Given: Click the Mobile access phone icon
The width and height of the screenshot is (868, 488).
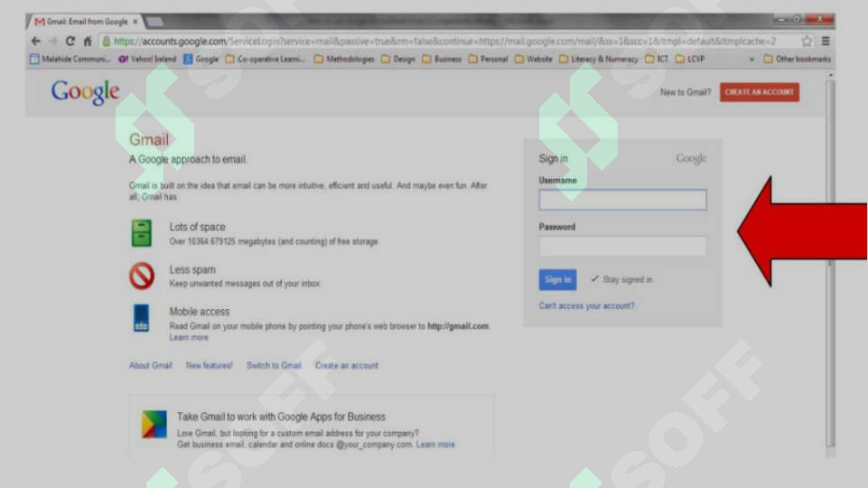Looking at the screenshot, I should [x=141, y=318].
